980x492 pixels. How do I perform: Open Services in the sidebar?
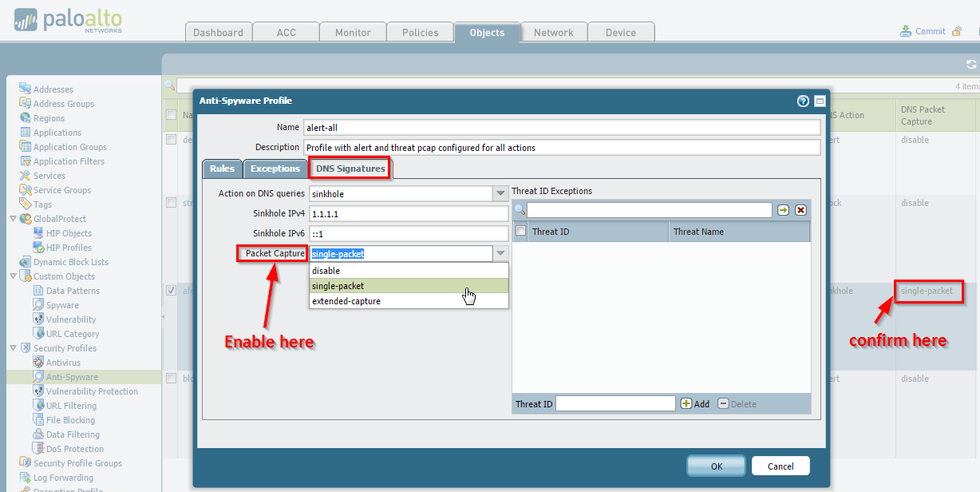coord(49,176)
